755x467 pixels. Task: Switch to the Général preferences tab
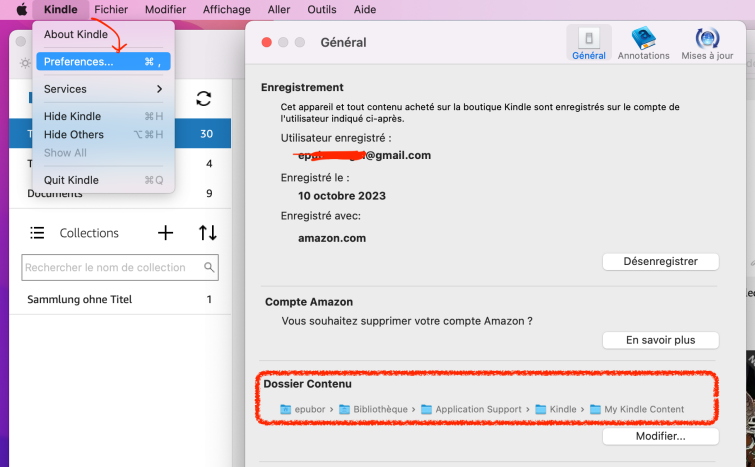tap(589, 43)
